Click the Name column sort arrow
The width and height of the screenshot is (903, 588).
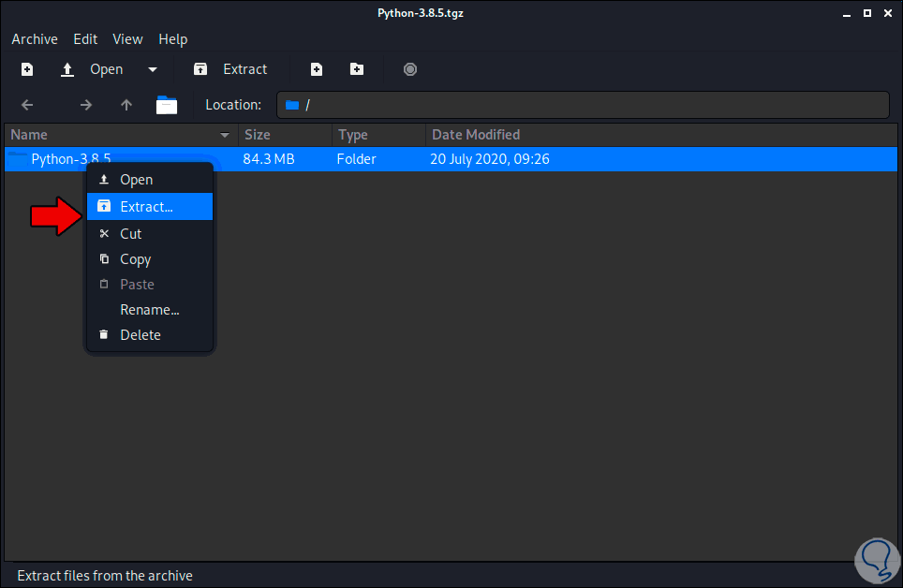point(225,136)
